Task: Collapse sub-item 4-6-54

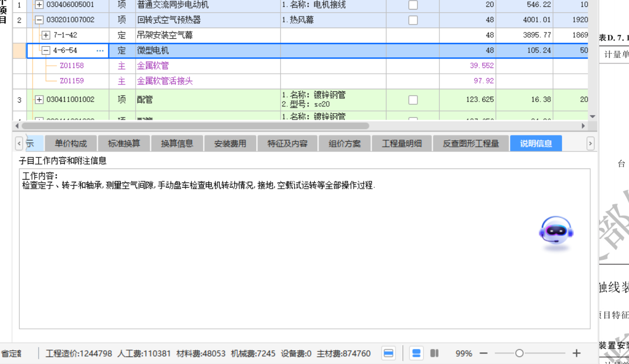Action: 46,50
